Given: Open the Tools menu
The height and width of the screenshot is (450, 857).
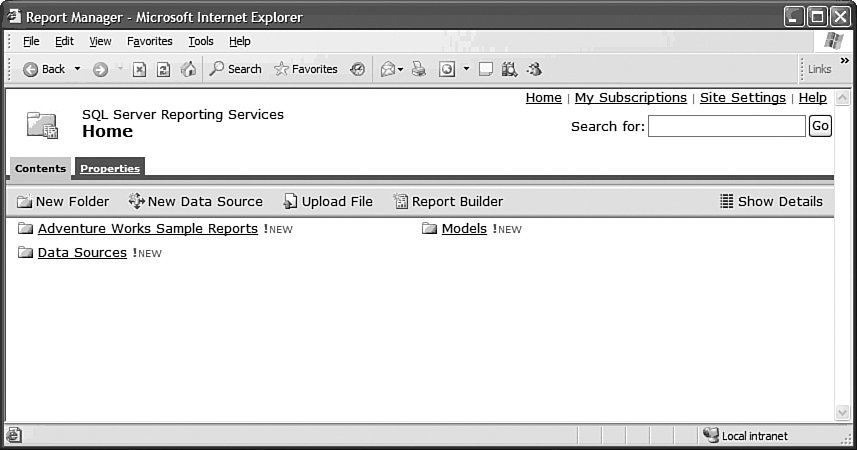Looking at the screenshot, I should point(201,42).
